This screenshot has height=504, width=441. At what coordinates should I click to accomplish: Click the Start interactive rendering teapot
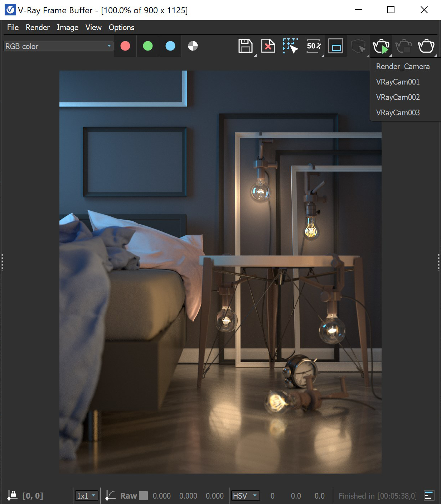381,47
